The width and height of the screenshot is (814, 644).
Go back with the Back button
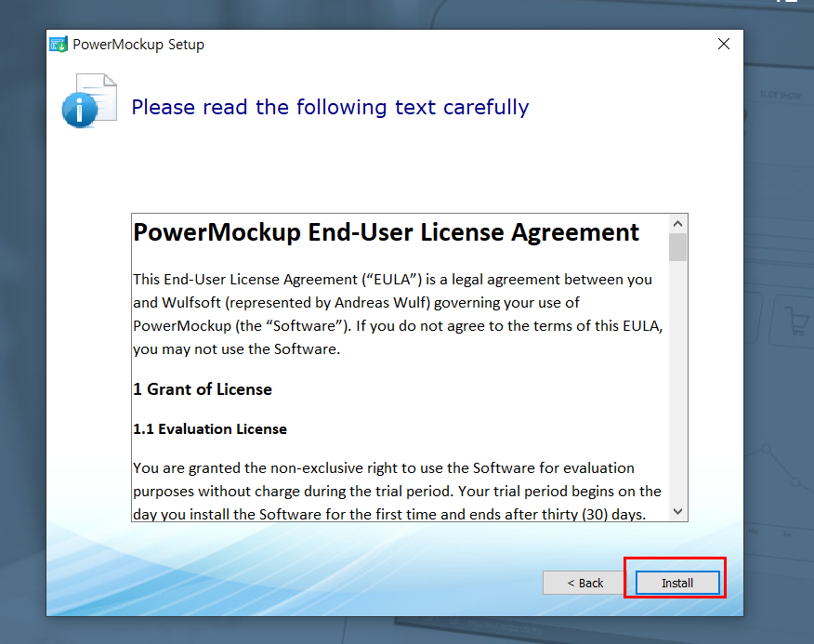pos(585,583)
